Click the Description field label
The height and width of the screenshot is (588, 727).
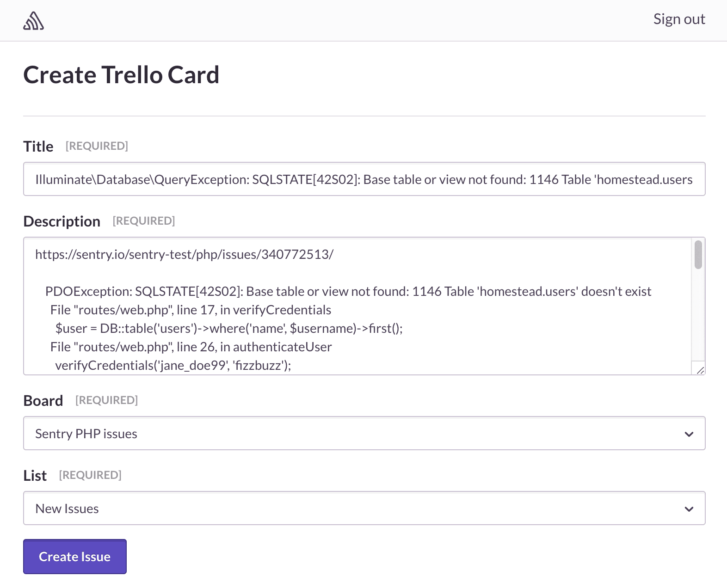point(62,221)
